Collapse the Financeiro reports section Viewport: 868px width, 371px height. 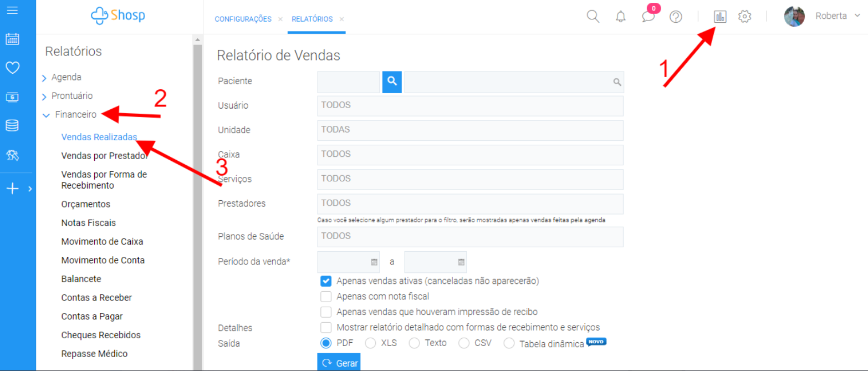click(x=46, y=115)
